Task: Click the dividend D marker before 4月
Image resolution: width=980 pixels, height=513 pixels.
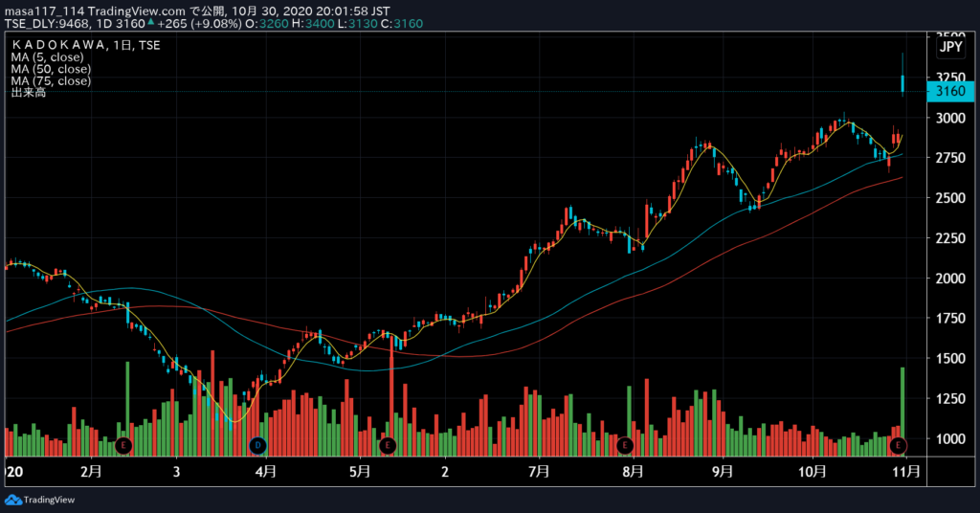Action: [257, 445]
